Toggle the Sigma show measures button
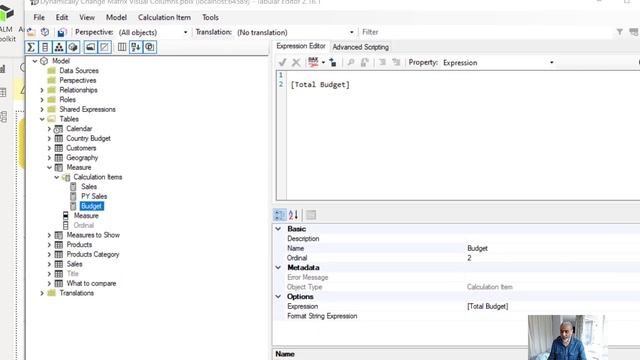Image resolution: width=640 pixels, height=360 pixels. coord(31,47)
